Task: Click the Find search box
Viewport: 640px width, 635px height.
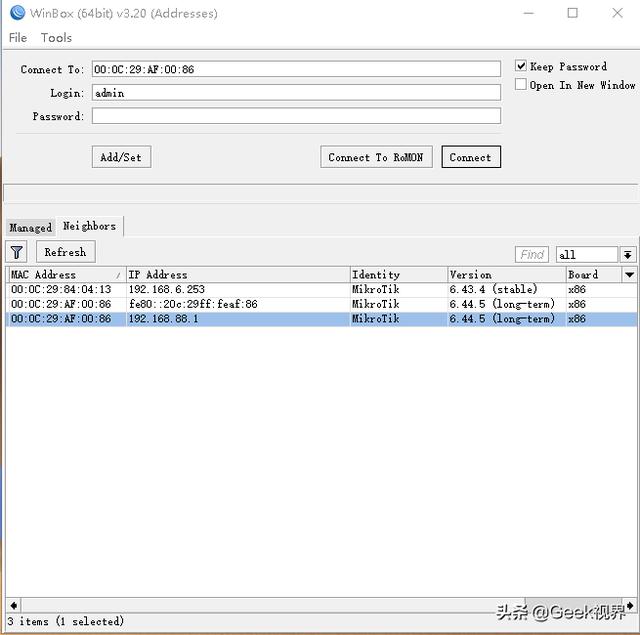Action: (x=532, y=255)
